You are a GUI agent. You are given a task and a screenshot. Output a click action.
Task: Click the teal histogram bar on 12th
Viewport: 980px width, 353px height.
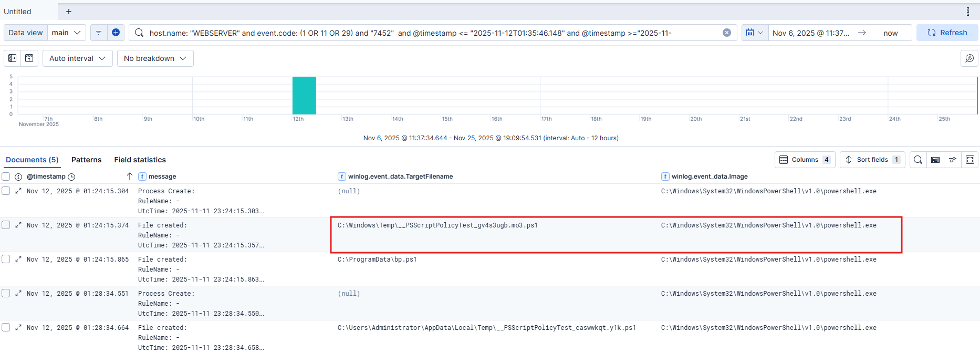pyautogui.click(x=304, y=96)
